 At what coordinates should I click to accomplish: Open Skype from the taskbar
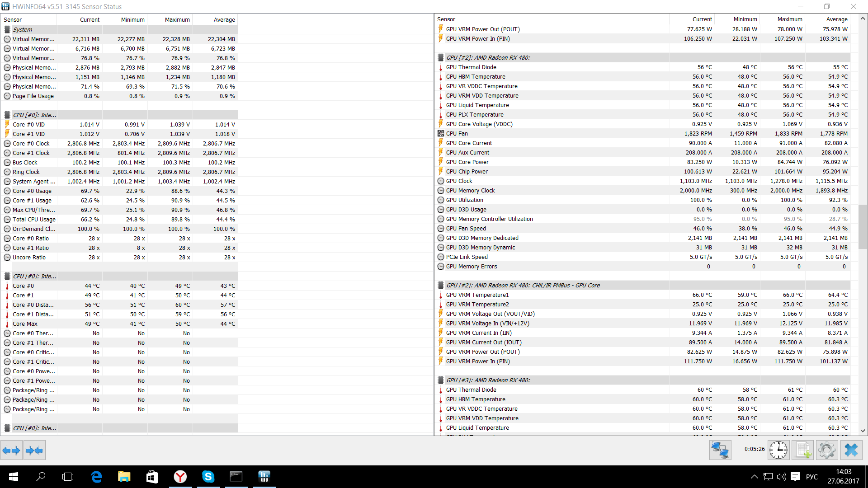[208, 477]
